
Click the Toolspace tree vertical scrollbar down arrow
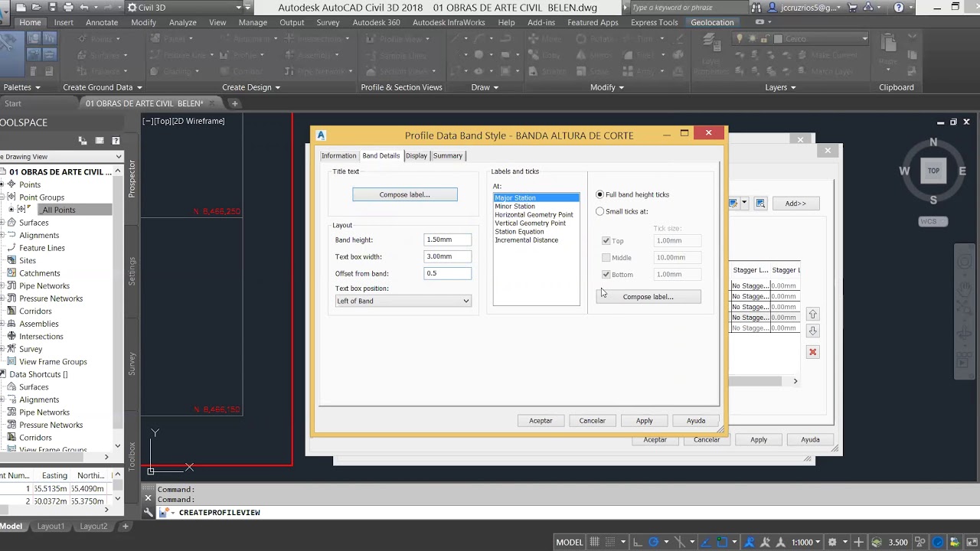pyautogui.click(x=117, y=445)
